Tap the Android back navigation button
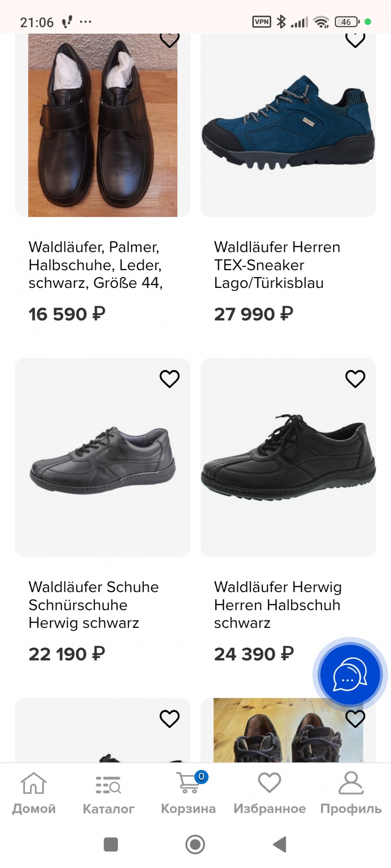391x868 pixels. coord(280,844)
